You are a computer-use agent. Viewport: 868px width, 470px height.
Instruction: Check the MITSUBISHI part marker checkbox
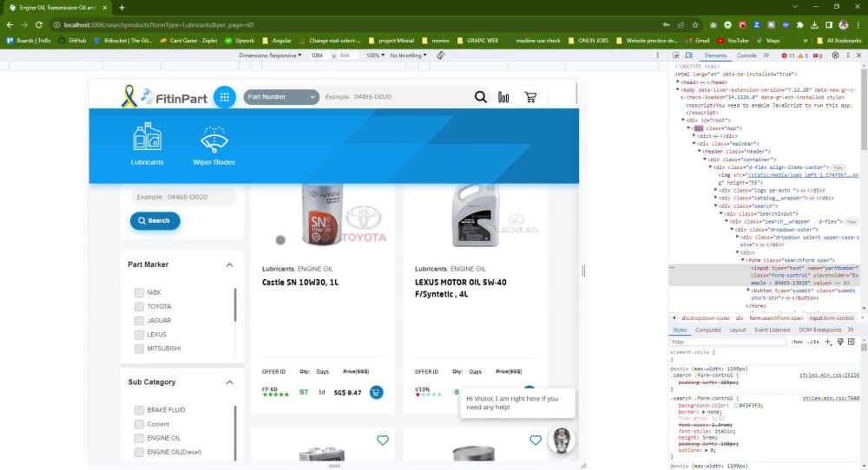(139, 349)
